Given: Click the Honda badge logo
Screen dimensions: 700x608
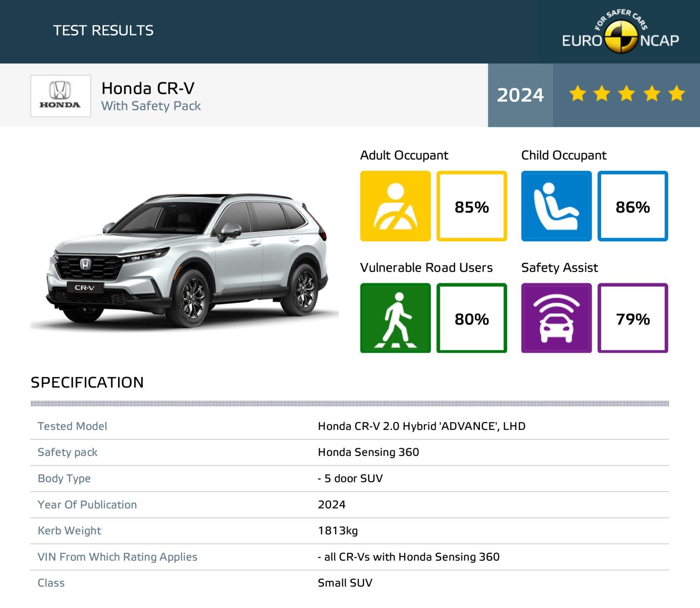Looking at the screenshot, I should (61, 95).
